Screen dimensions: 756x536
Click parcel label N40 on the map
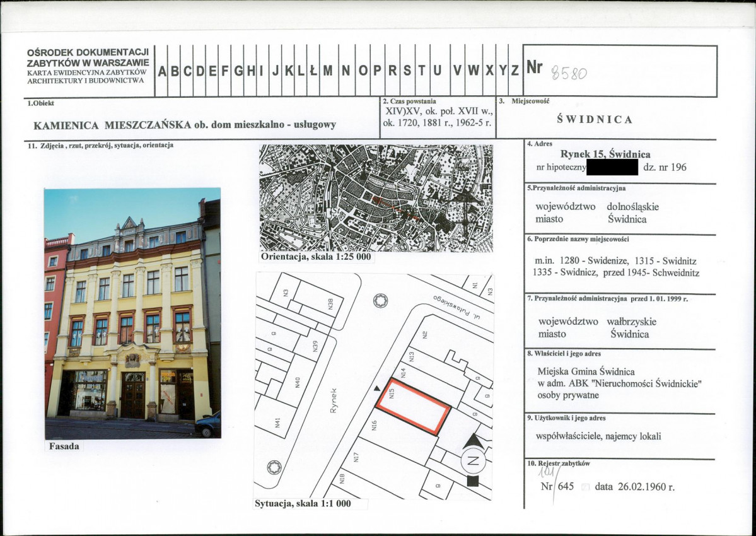tap(297, 382)
